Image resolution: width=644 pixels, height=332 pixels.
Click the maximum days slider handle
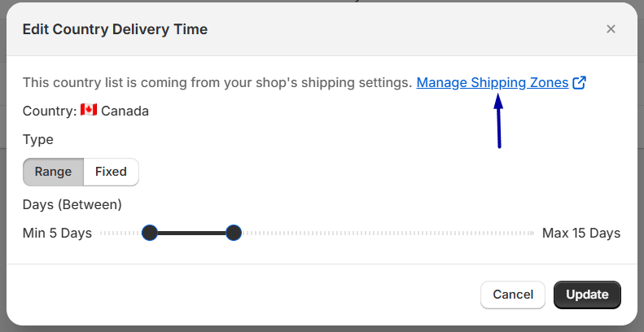234,234
